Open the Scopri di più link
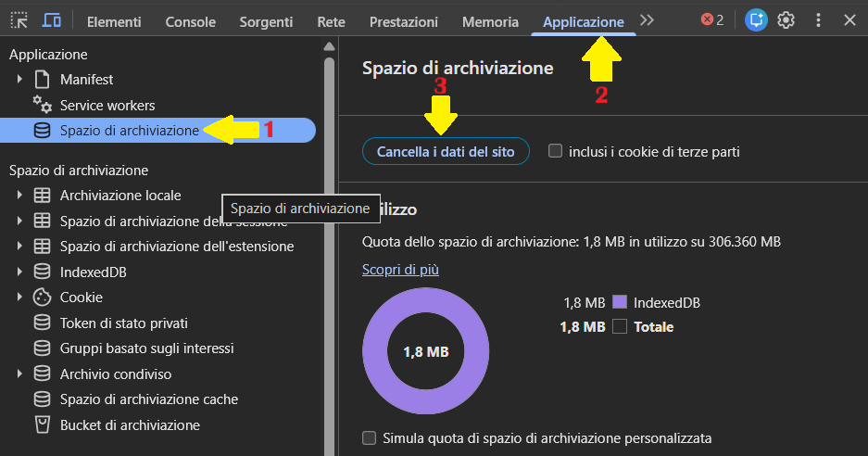This screenshot has width=868, height=456. click(400, 270)
